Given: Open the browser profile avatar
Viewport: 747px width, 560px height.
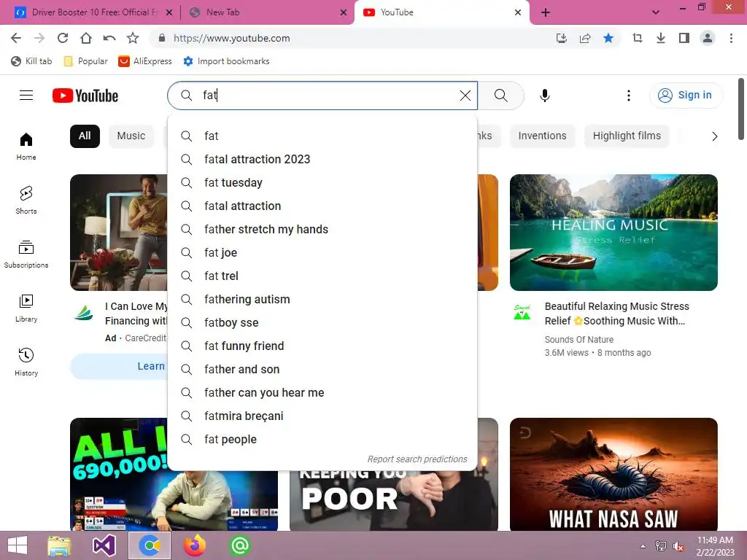Looking at the screenshot, I should [x=708, y=38].
